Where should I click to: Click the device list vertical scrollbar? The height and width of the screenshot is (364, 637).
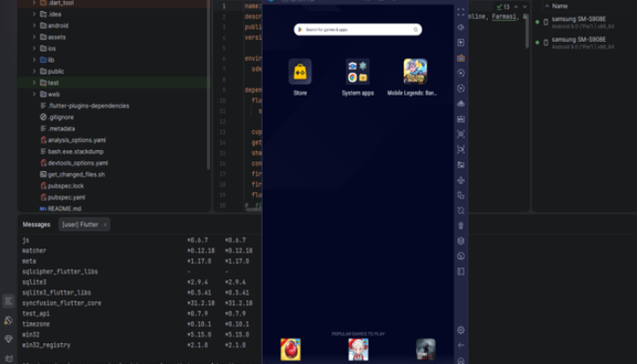pyautogui.click(x=527, y=32)
